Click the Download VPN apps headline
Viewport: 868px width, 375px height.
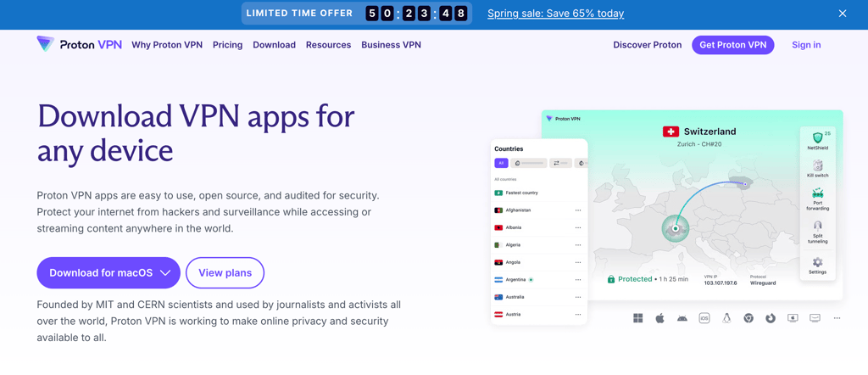pyautogui.click(x=196, y=133)
